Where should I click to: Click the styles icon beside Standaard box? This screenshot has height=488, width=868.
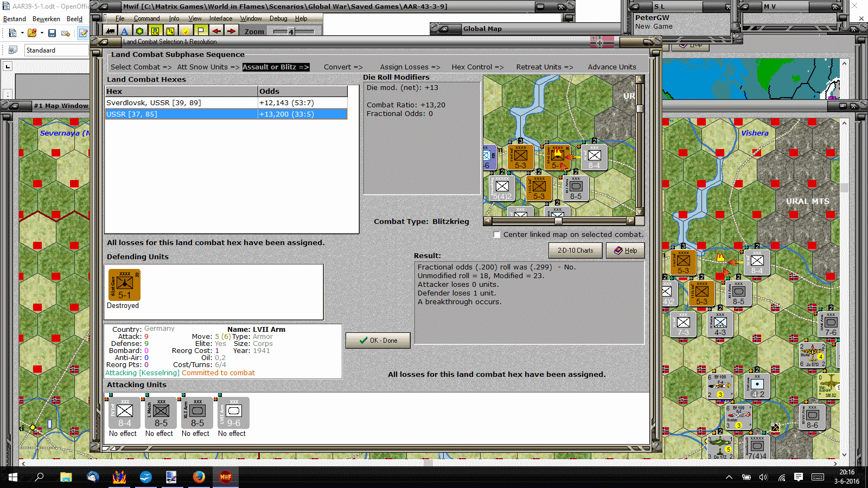tap(13, 50)
